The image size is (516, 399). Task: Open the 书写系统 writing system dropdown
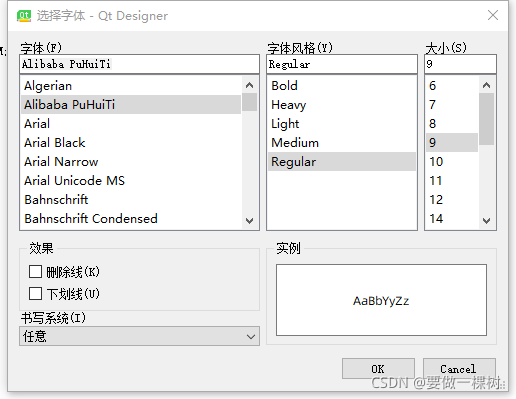tap(139, 336)
